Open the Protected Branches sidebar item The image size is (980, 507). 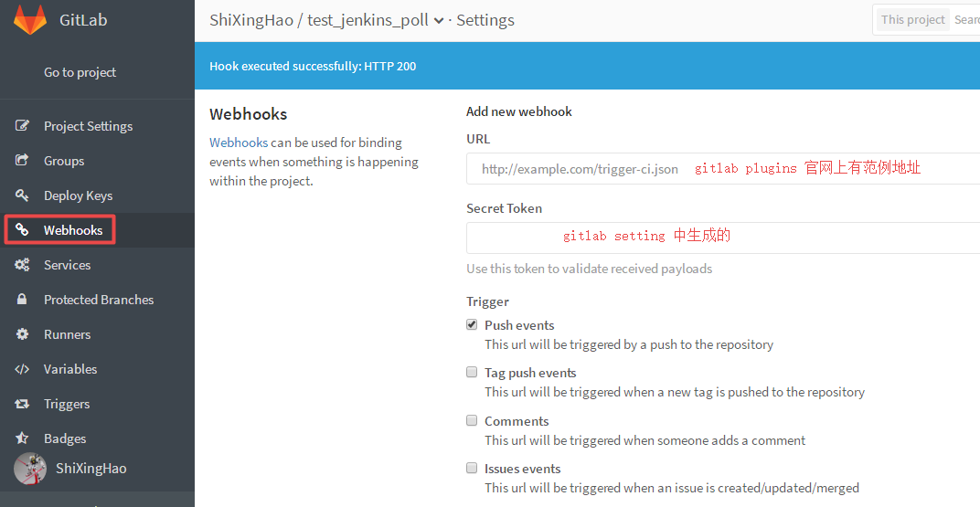pos(99,300)
